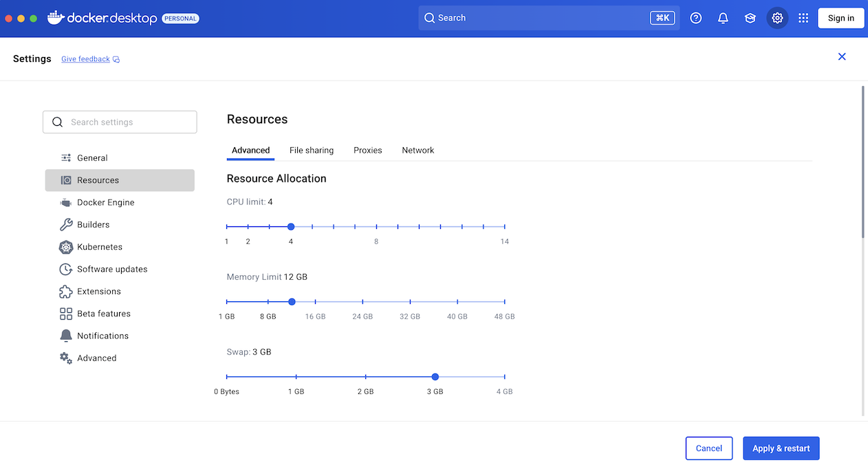
Task: Follow the Give feedback link
Action: pyautogui.click(x=85, y=59)
